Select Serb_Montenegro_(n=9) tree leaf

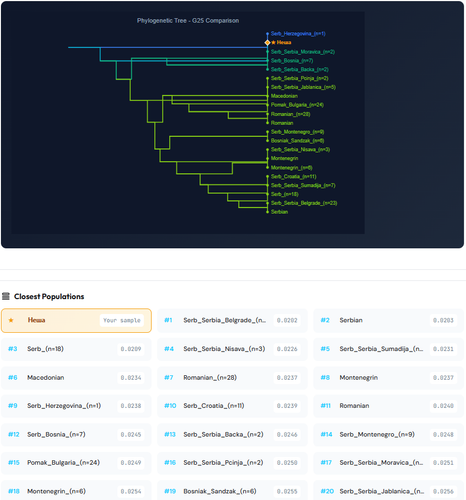(297, 132)
